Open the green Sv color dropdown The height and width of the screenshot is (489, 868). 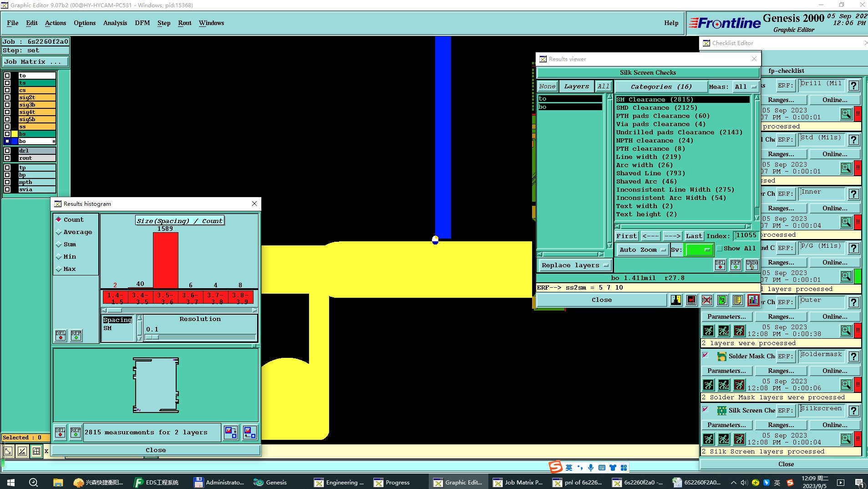coord(699,250)
